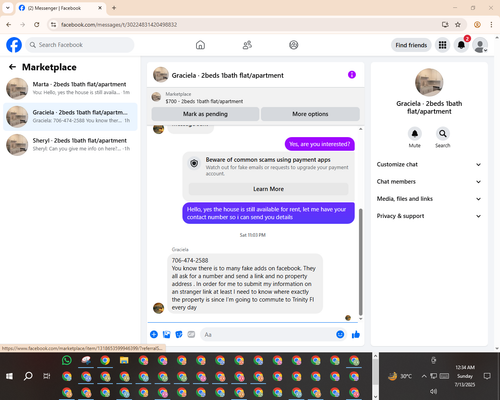This screenshot has width=500, height=400.
Task: Choose a sticker in composer
Action: click(179, 334)
